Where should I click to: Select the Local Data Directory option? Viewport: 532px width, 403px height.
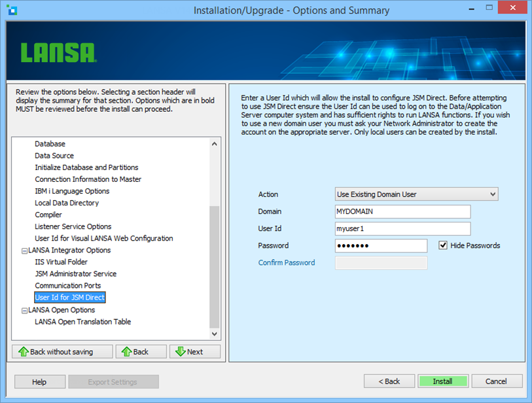coord(67,203)
